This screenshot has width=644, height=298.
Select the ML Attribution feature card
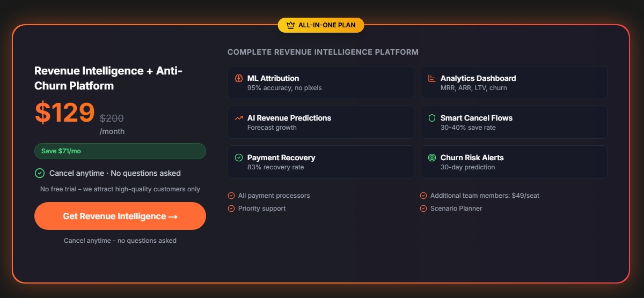[x=321, y=83]
